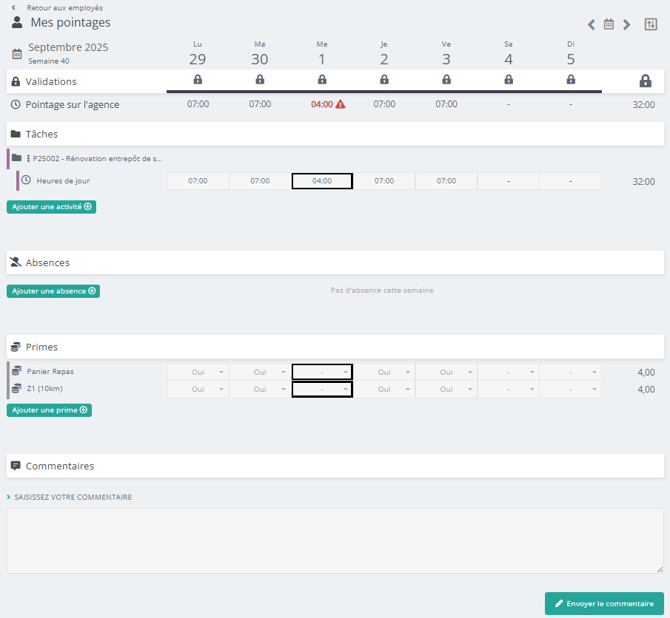Click the red warning triangle on Wednesday
The width and height of the screenshot is (670, 618).
[x=340, y=104]
